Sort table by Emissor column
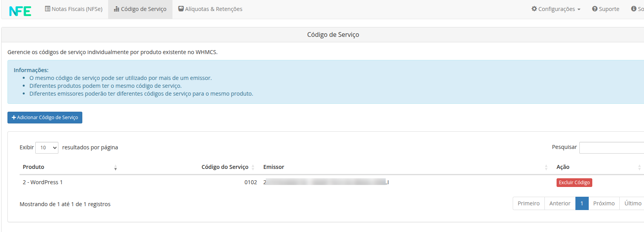 pyautogui.click(x=405, y=167)
